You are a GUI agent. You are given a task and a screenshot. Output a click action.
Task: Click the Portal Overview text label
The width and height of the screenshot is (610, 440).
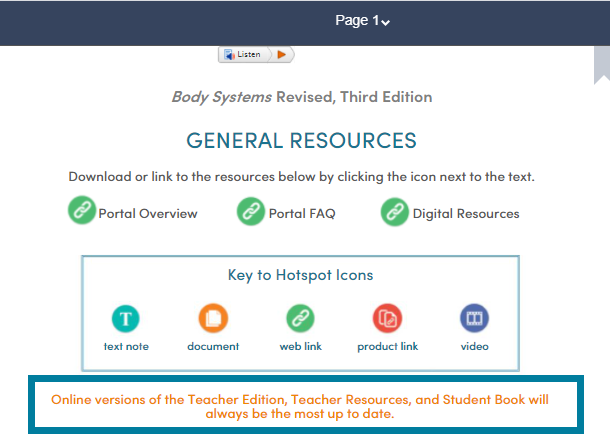(147, 213)
